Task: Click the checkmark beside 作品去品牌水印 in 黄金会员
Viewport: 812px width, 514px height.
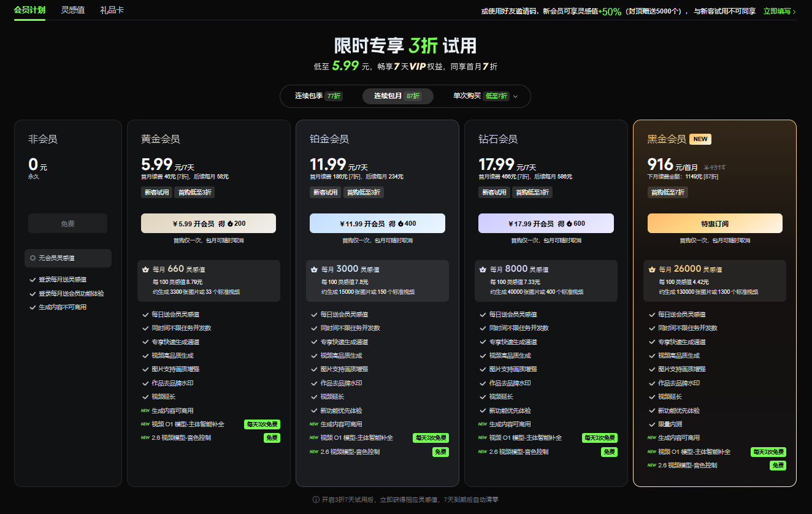Action: pyautogui.click(x=146, y=382)
